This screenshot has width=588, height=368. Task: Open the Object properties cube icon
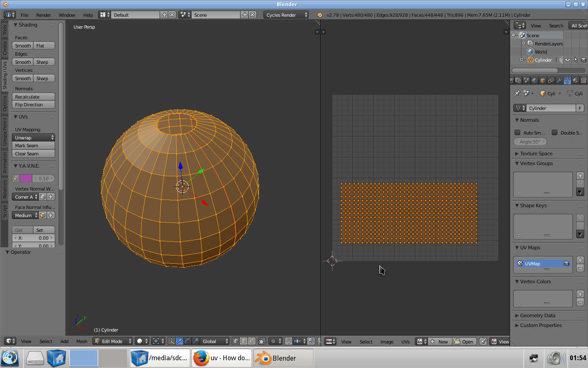pyautogui.click(x=543, y=81)
